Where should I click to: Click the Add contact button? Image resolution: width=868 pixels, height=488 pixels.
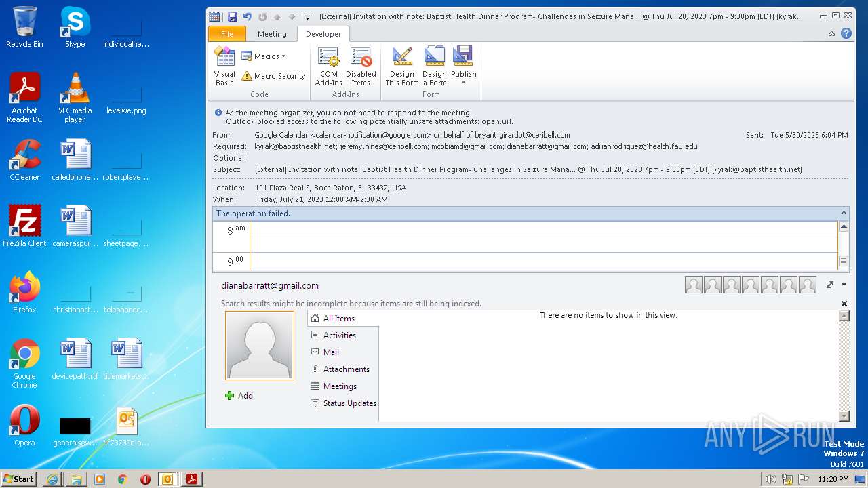(x=239, y=396)
